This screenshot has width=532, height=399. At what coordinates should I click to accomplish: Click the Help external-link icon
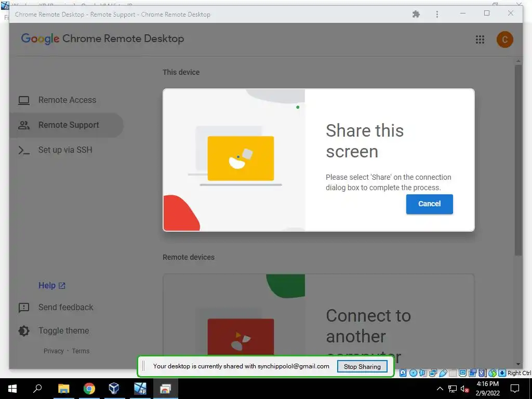(62, 286)
